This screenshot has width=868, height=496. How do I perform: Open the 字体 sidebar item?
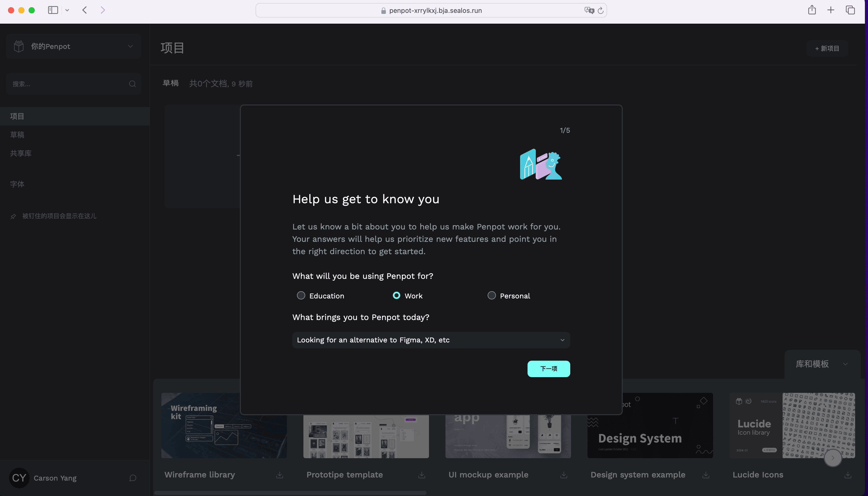coord(75,184)
